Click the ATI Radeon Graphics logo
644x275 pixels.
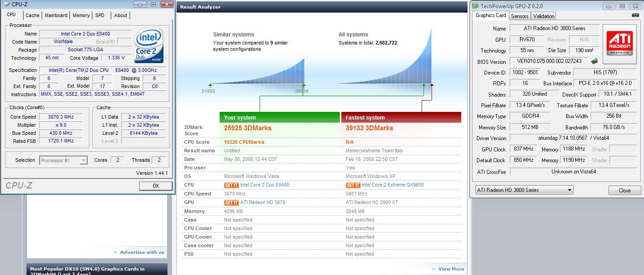pyautogui.click(x=620, y=44)
